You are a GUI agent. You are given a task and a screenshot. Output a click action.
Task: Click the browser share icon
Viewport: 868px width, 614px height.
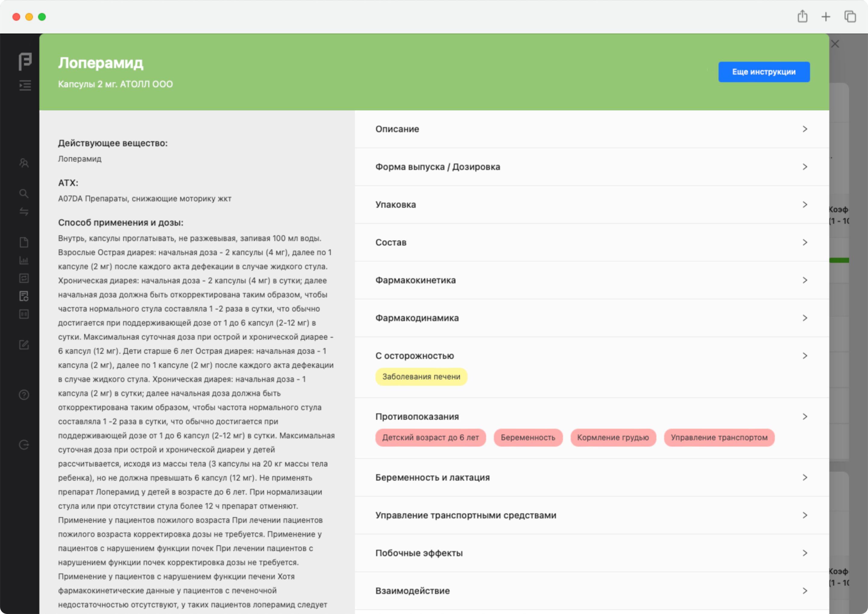click(802, 17)
